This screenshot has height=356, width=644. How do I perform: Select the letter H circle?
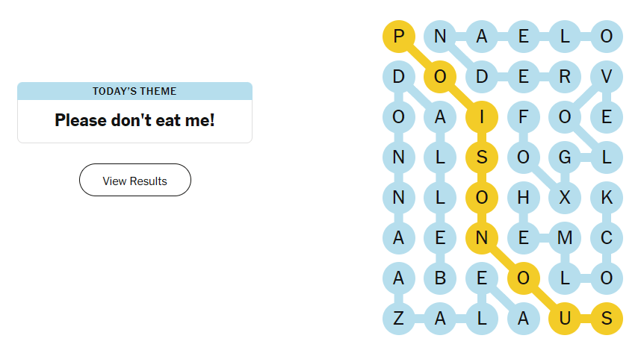(x=523, y=198)
